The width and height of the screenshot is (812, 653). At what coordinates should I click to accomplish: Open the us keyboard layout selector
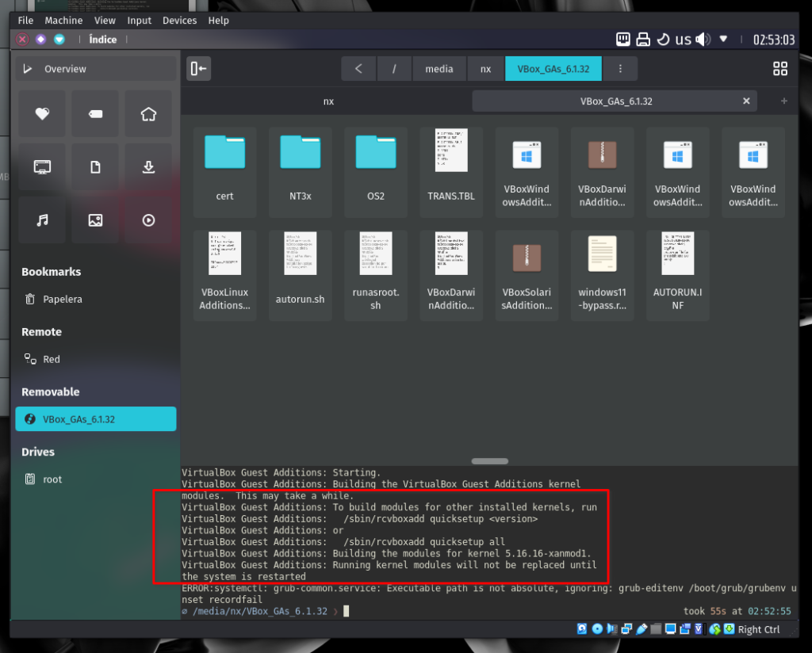point(683,40)
